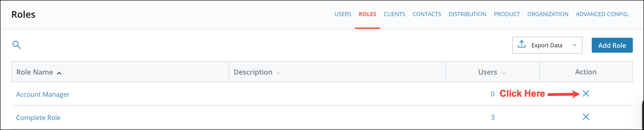This screenshot has height=130, width=644.
Task: Click the Description column header
Action: tap(337, 72)
